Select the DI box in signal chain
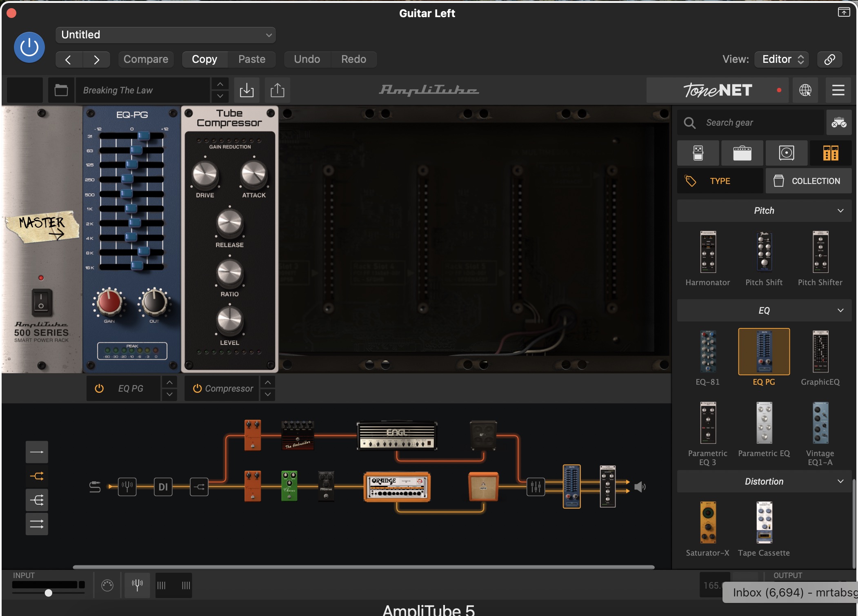The height and width of the screenshot is (616, 858). [x=163, y=486]
